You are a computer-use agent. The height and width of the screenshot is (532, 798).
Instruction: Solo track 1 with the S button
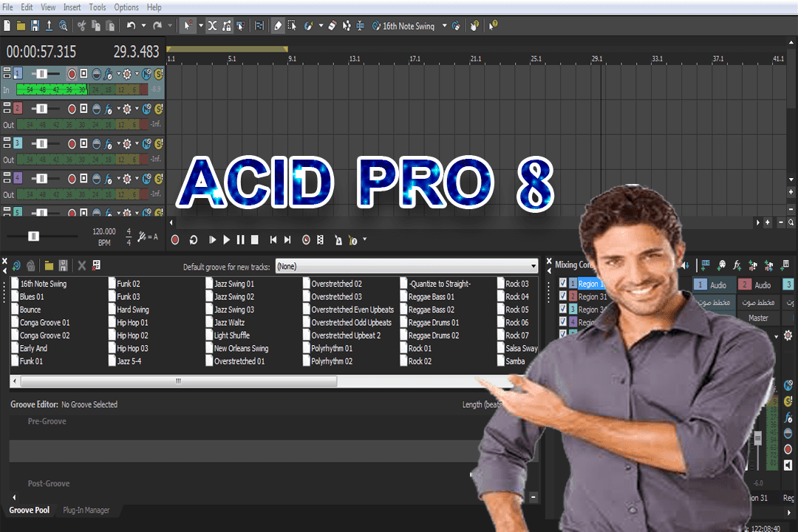click(158, 73)
